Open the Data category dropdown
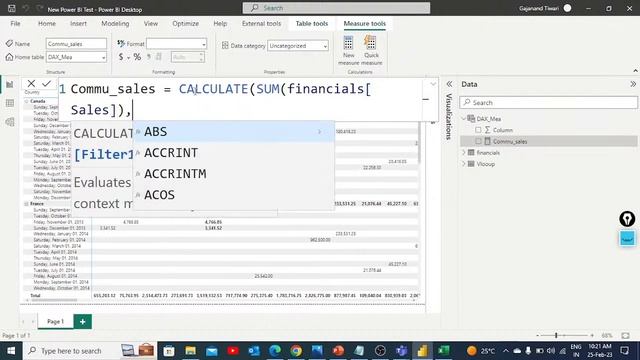 coord(298,46)
